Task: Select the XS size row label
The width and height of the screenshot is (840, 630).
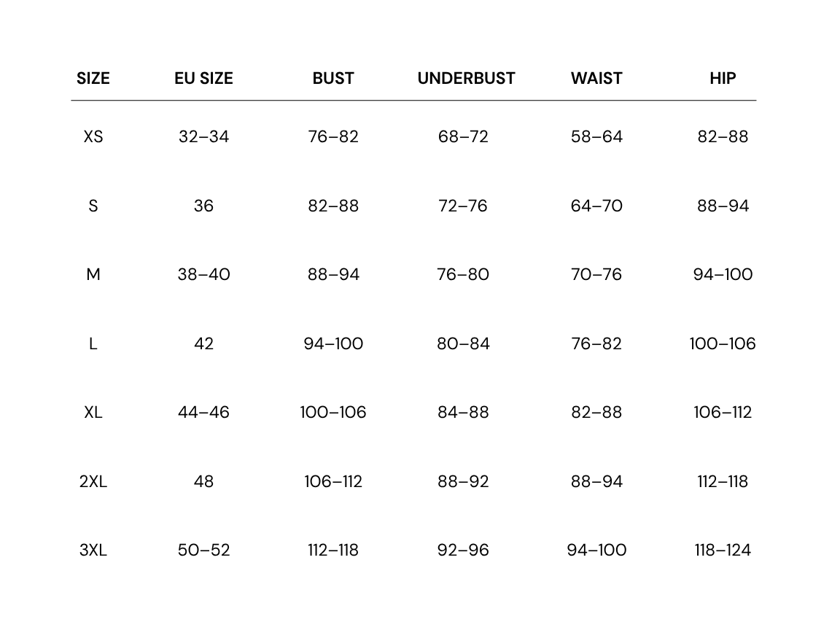Action: (x=93, y=136)
